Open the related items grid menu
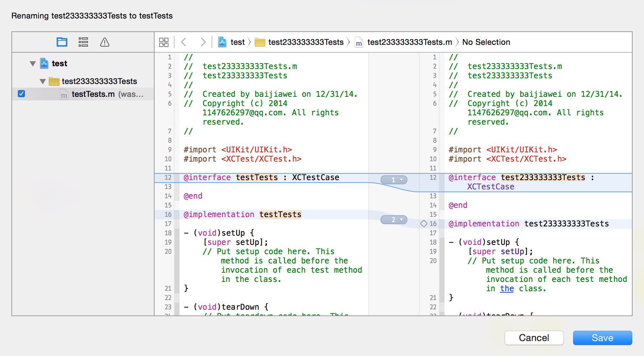This screenshot has height=356, width=644. [164, 42]
